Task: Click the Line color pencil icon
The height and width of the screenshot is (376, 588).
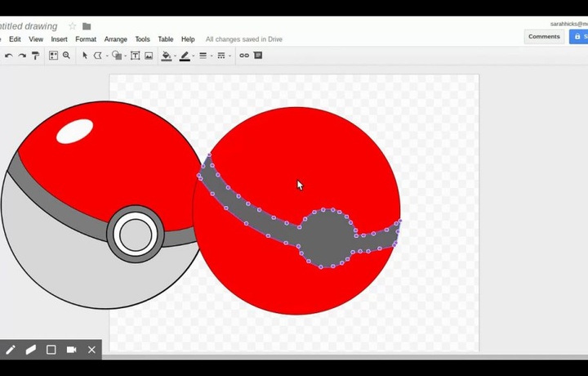Action: pos(185,56)
